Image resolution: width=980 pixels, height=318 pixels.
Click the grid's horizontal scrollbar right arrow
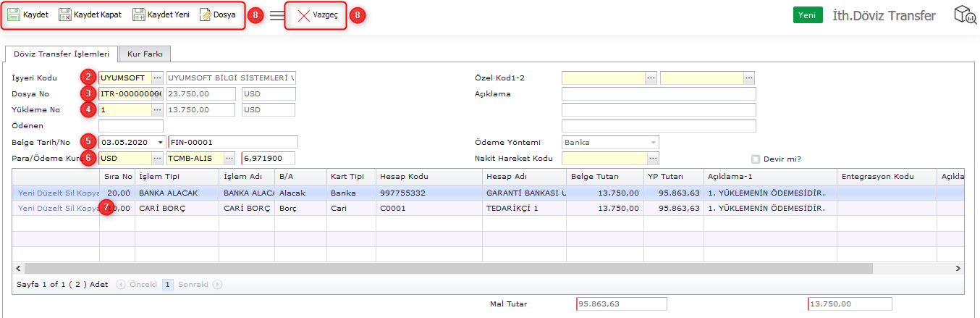pos(958,268)
